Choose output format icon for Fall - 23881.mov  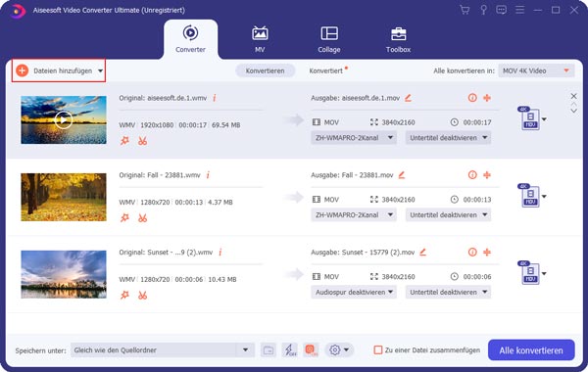530,197
